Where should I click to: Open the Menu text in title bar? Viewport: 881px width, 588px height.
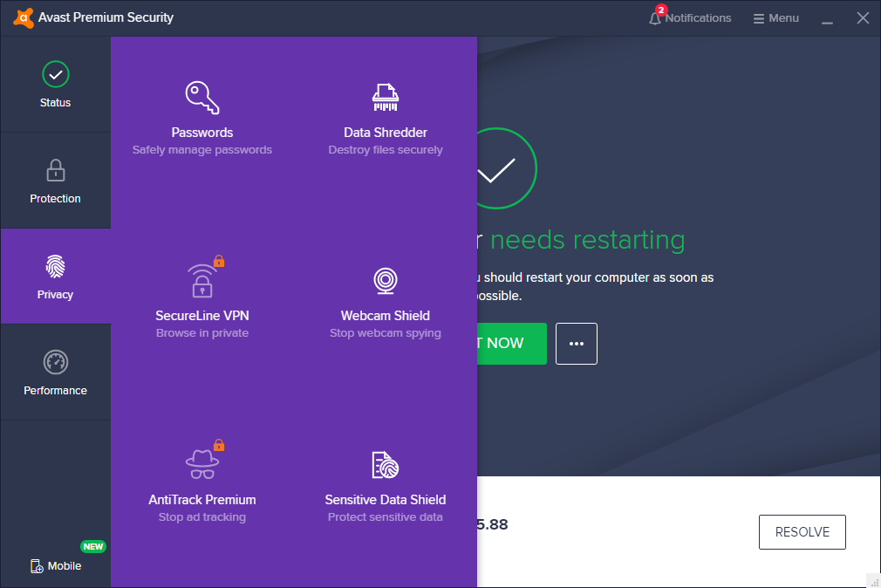pos(784,18)
